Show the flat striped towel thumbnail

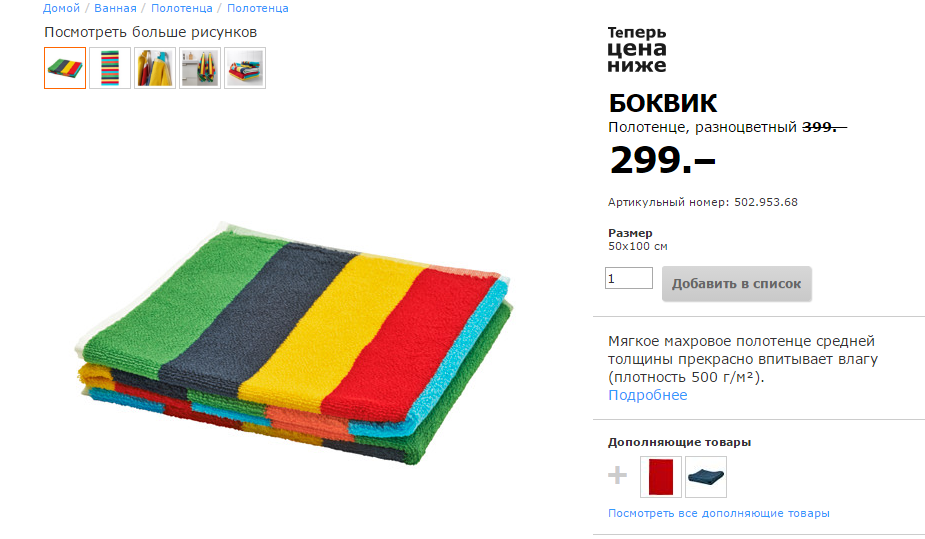point(110,68)
